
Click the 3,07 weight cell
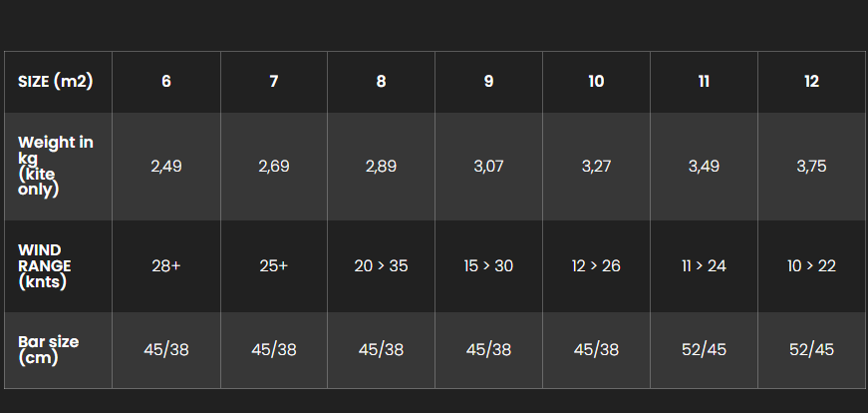pyautogui.click(x=488, y=167)
